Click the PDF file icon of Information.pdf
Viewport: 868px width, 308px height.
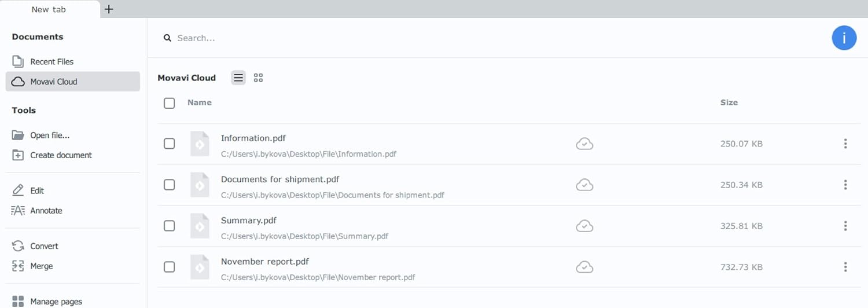tap(200, 144)
